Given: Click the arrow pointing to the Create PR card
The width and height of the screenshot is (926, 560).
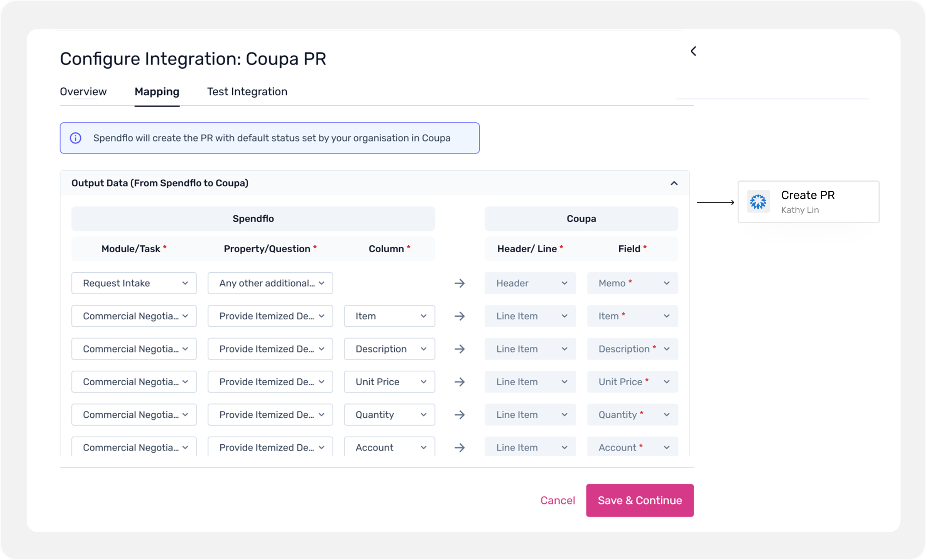Looking at the screenshot, I should point(715,202).
